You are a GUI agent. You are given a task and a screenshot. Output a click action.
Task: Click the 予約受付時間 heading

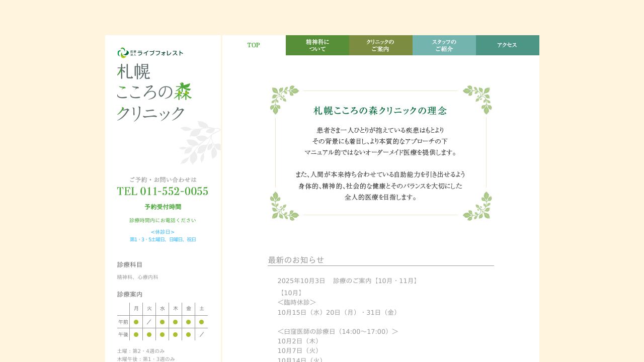pyautogui.click(x=163, y=207)
